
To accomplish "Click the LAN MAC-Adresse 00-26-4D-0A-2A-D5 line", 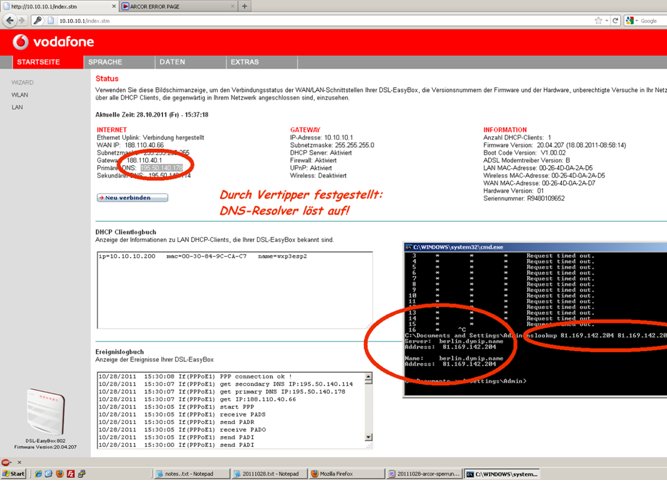I will [538, 168].
